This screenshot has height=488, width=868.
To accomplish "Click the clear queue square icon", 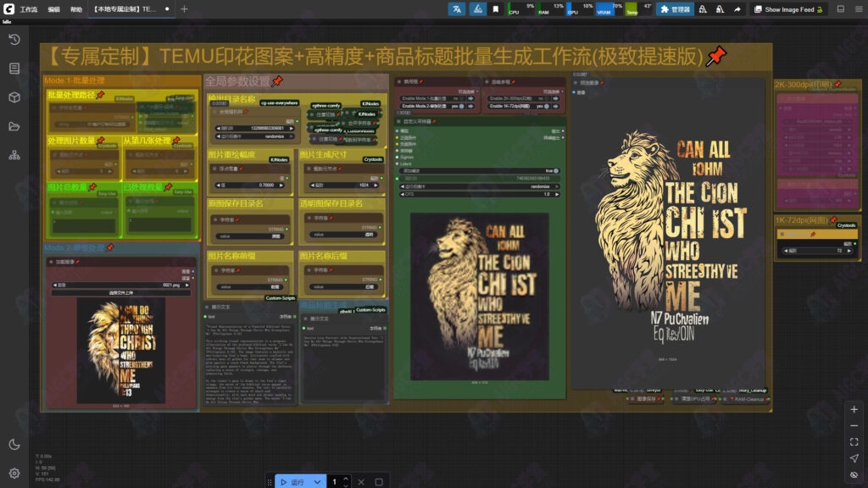I will (x=379, y=482).
